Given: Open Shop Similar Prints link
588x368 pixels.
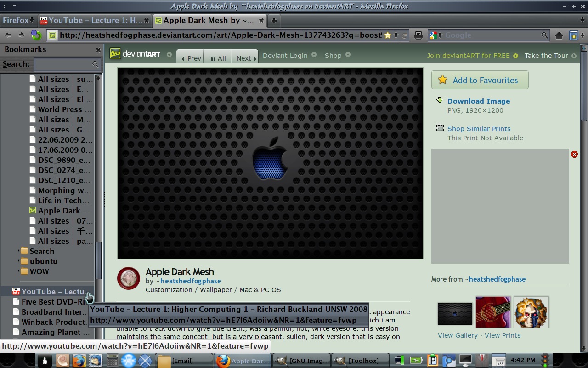Looking at the screenshot, I should 479,129.
